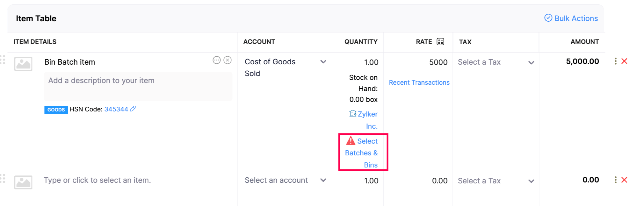The width and height of the screenshot is (644, 206).
Task: Open the first row's Select a Tax dropdown
Action: click(531, 62)
